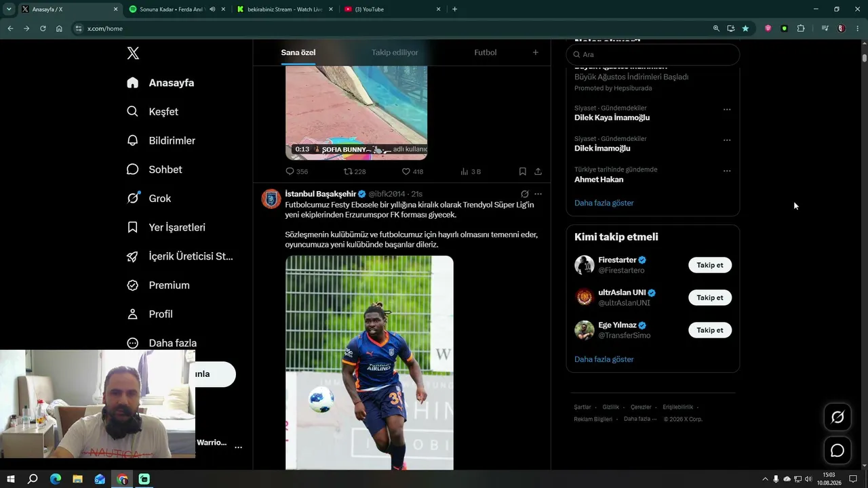Open the browser media controls icon

[825, 28]
